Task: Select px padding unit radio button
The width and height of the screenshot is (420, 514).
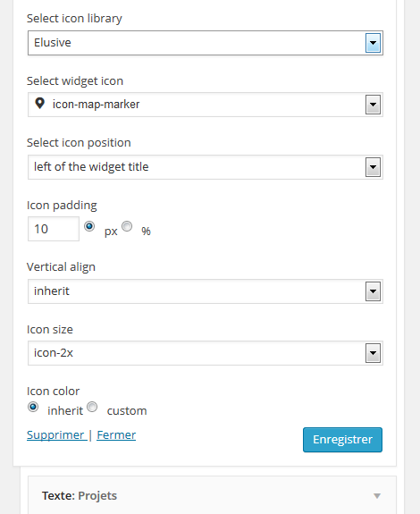Action: [89, 226]
